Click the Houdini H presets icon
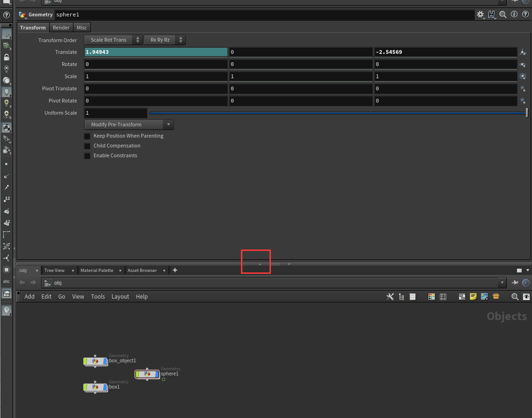The height and width of the screenshot is (418, 532). coord(491,14)
